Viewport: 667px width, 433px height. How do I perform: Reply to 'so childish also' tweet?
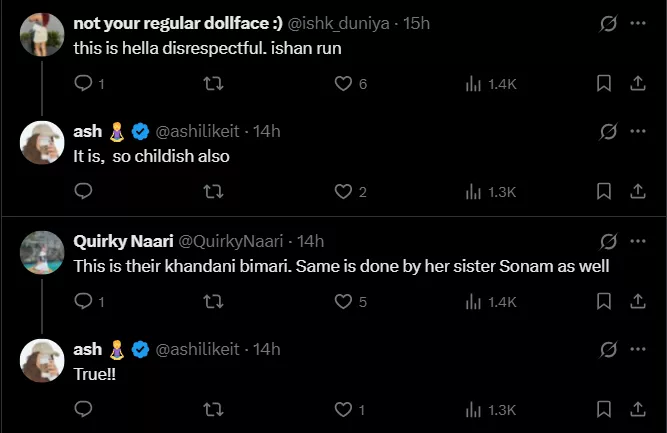pyautogui.click(x=84, y=191)
